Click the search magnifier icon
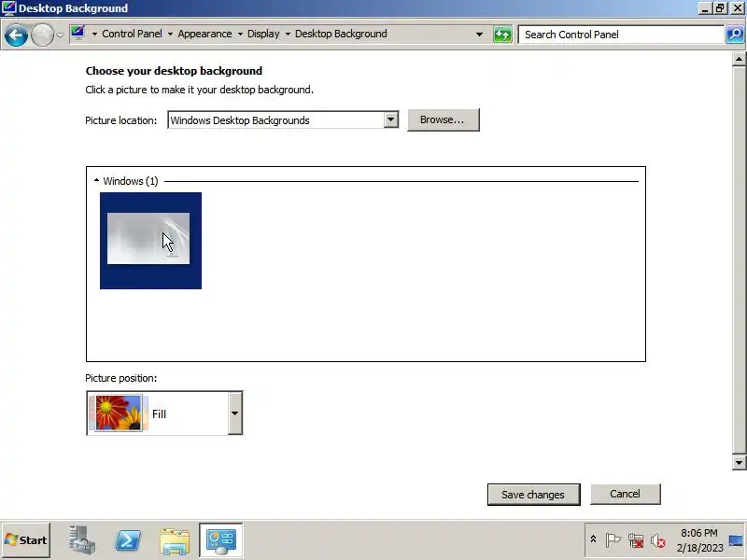Image resolution: width=747 pixels, height=560 pixels. 735,35
